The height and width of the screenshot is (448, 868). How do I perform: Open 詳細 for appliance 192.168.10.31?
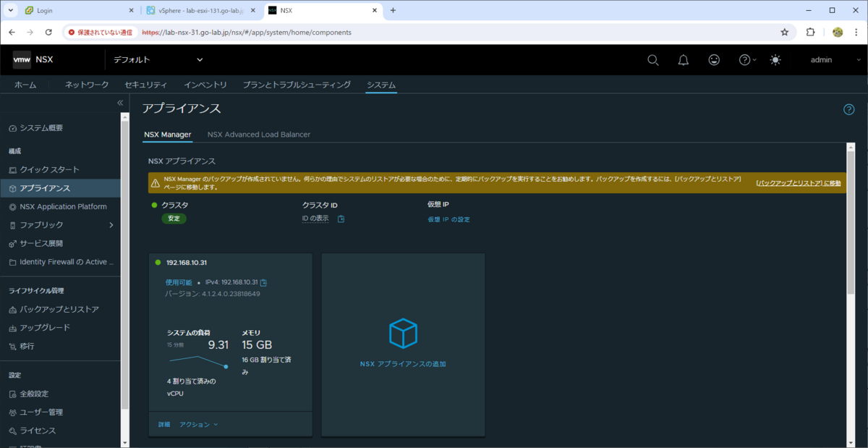pos(164,424)
